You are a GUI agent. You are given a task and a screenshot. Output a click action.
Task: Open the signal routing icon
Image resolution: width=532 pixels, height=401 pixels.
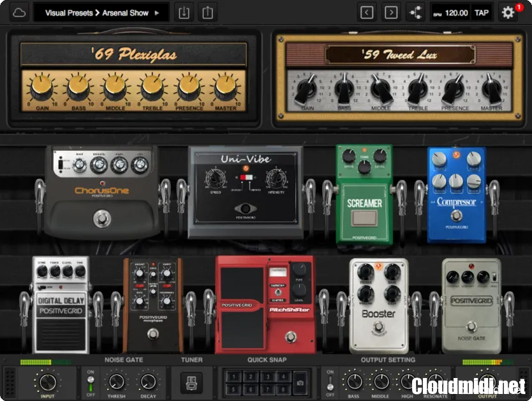(415, 13)
